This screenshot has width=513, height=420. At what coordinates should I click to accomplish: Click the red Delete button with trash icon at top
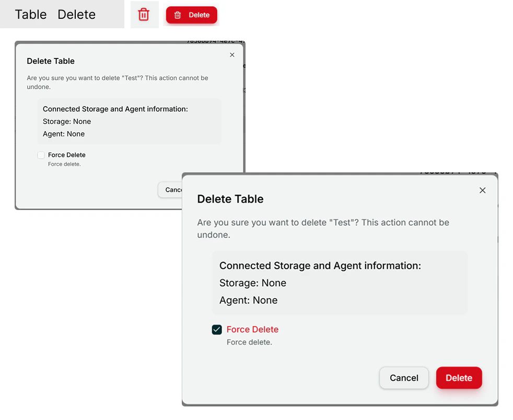[191, 15]
